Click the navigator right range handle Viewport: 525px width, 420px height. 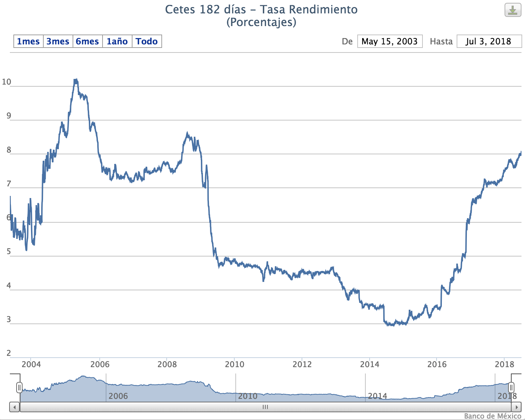point(511,388)
